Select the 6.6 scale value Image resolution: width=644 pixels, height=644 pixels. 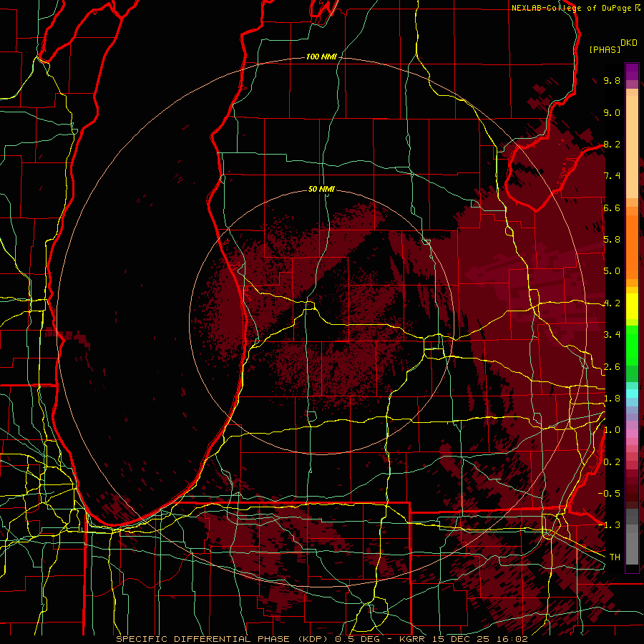pos(612,208)
